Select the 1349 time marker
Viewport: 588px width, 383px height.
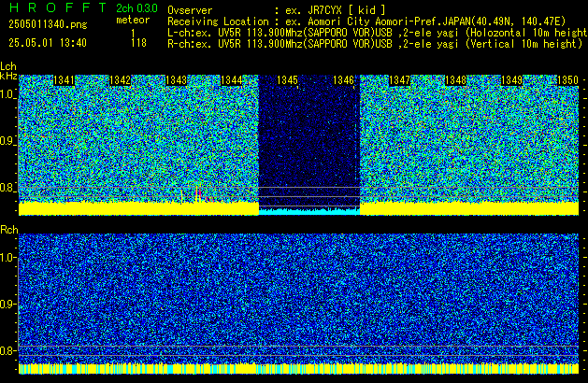[511, 80]
